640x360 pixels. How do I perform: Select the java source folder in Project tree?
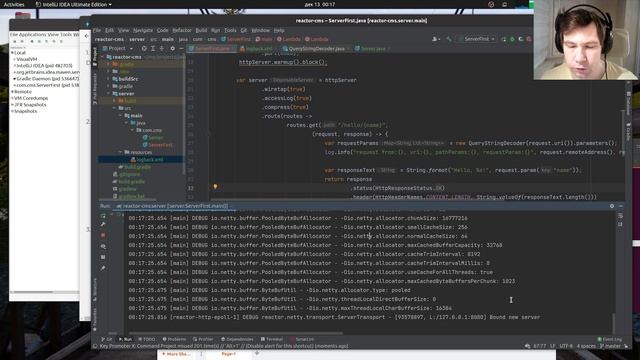[x=138, y=123]
